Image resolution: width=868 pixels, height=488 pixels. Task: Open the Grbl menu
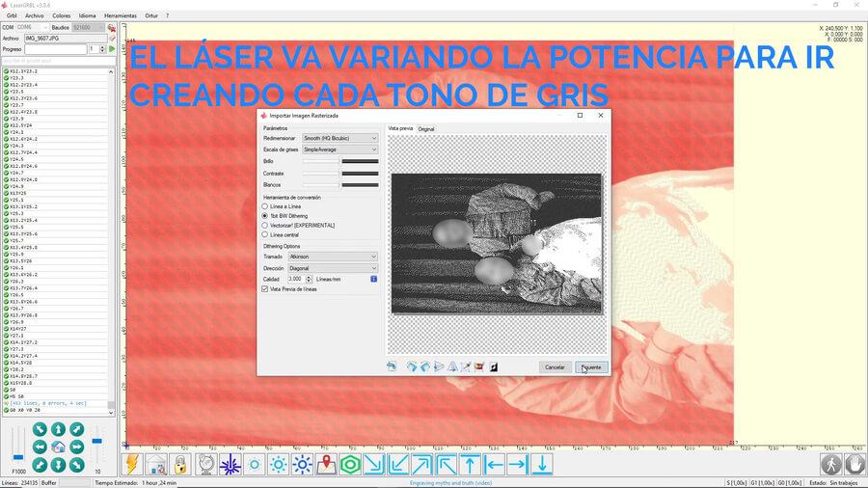pos(12,15)
